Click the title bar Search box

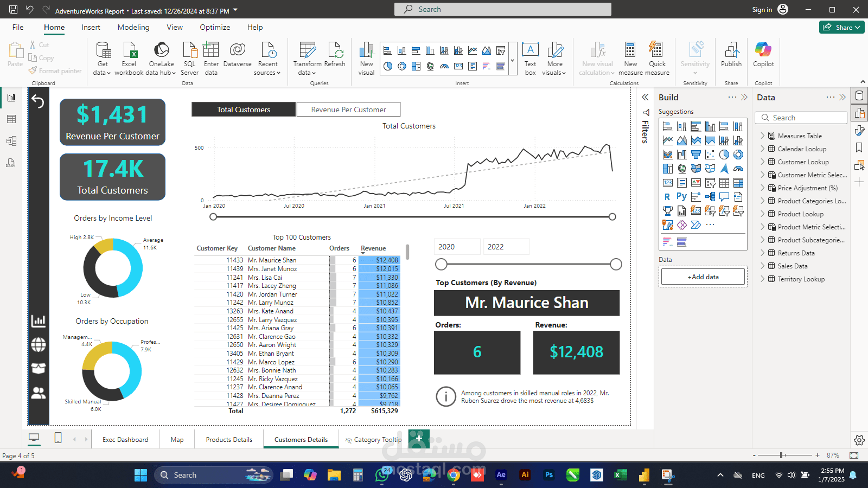(503, 9)
